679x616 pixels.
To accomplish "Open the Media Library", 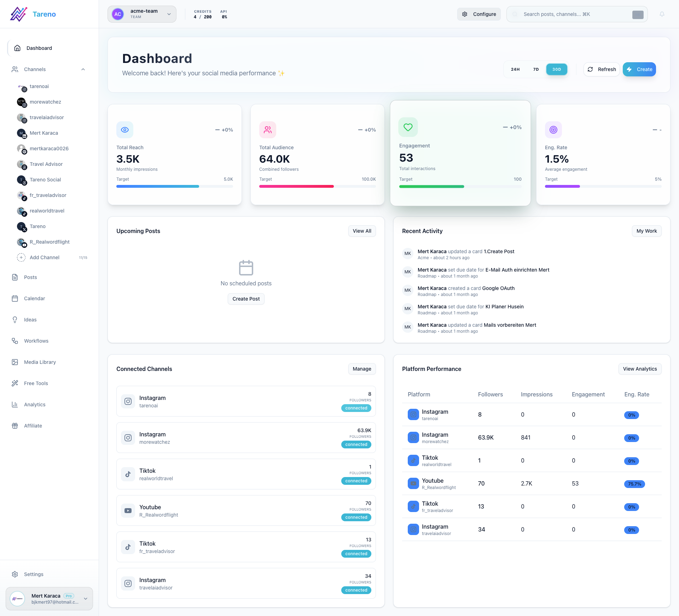I will 40,362.
